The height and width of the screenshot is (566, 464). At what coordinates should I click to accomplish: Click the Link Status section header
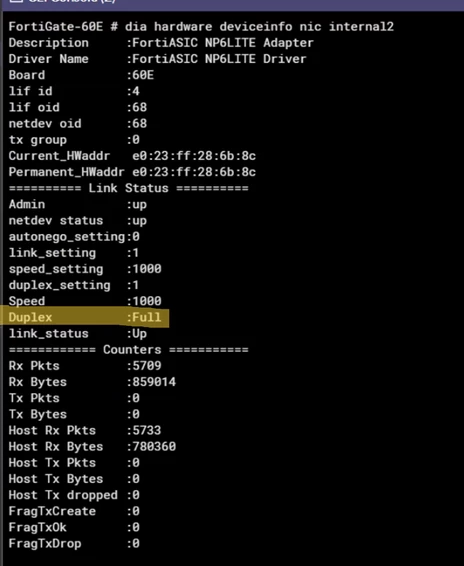[129, 188]
